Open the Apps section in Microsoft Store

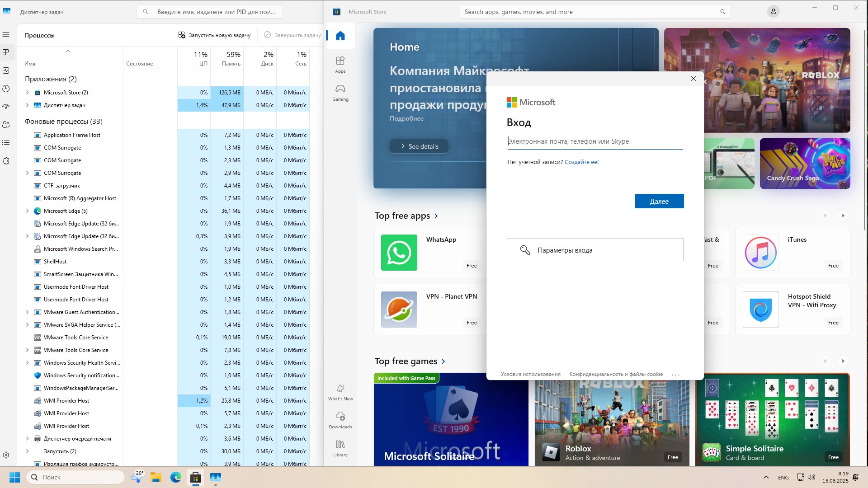click(340, 65)
